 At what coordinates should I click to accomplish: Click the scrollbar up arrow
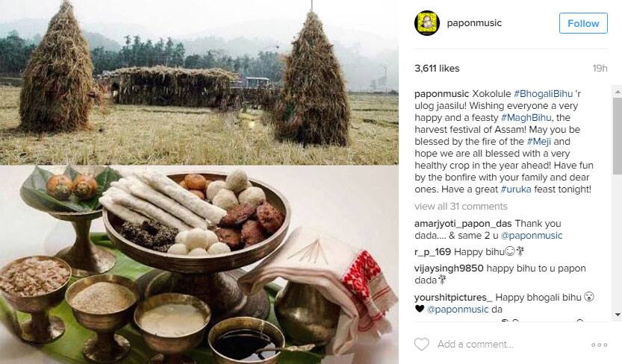[618, 92]
